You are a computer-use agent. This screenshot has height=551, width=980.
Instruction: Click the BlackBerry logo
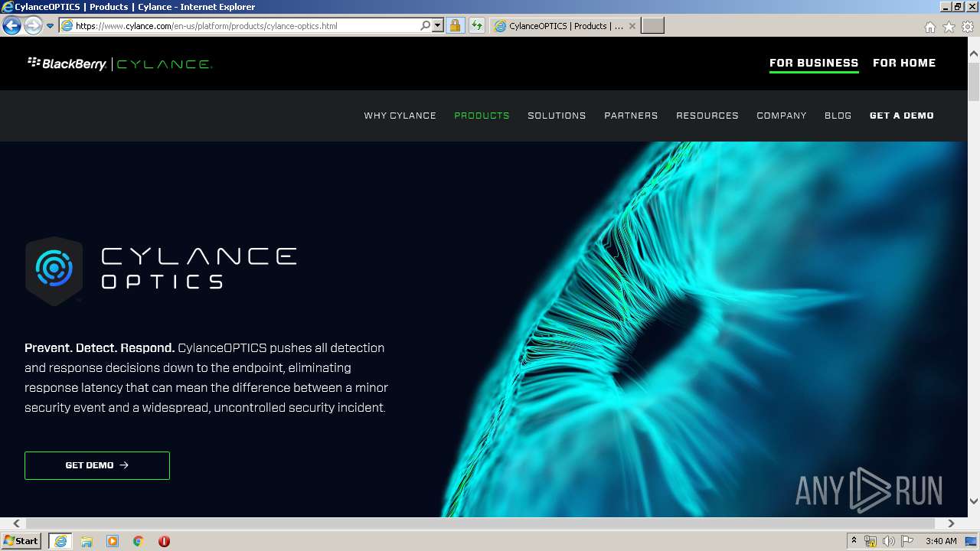67,64
